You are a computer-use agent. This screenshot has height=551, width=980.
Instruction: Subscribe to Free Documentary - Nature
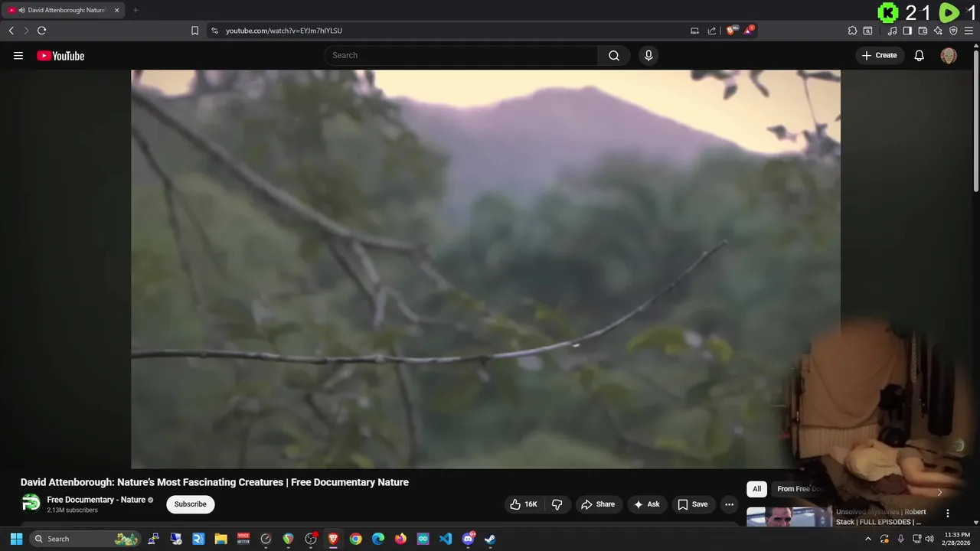pos(191,504)
